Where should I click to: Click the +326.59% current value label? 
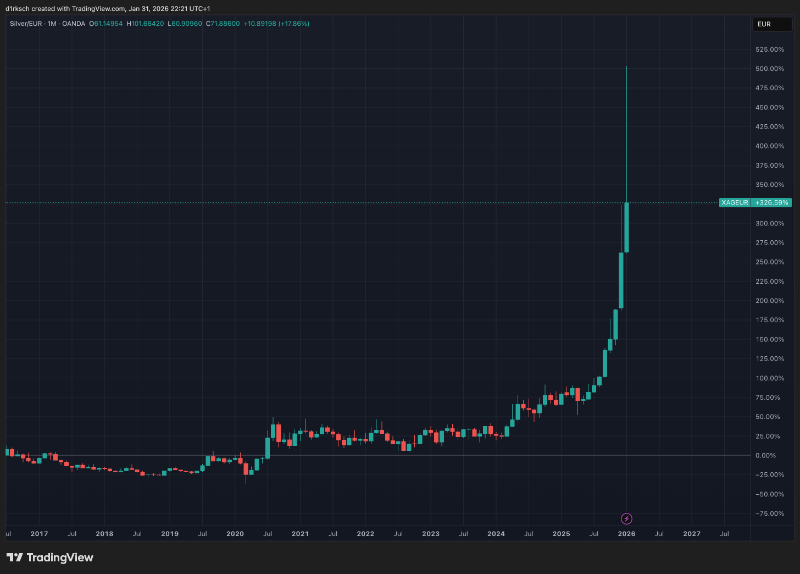pyautogui.click(x=772, y=203)
